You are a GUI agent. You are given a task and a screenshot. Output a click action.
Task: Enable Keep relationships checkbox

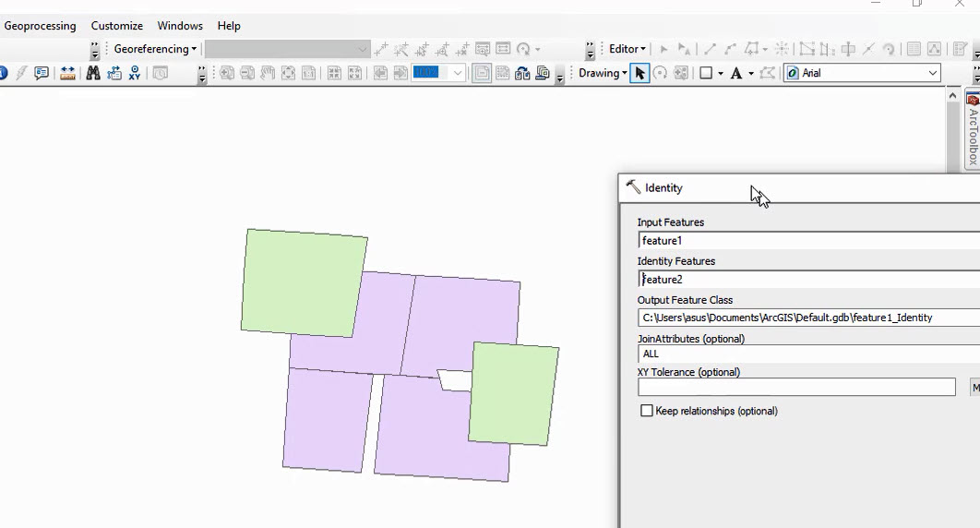tap(647, 411)
